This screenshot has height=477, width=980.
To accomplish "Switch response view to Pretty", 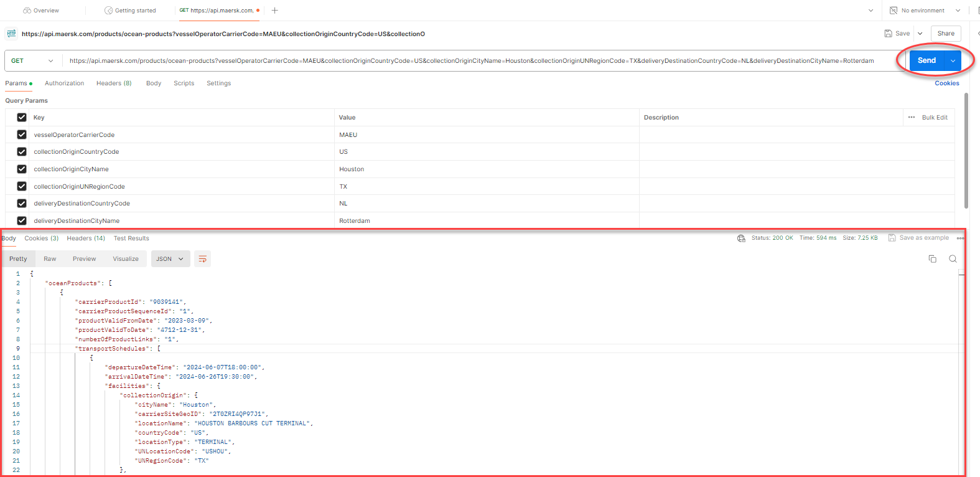I will 18,259.
